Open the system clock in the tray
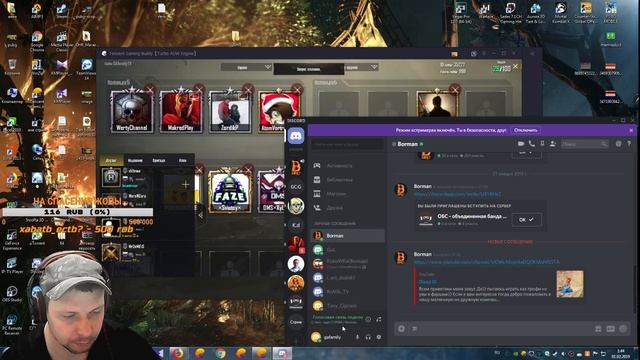 tap(621, 353)
